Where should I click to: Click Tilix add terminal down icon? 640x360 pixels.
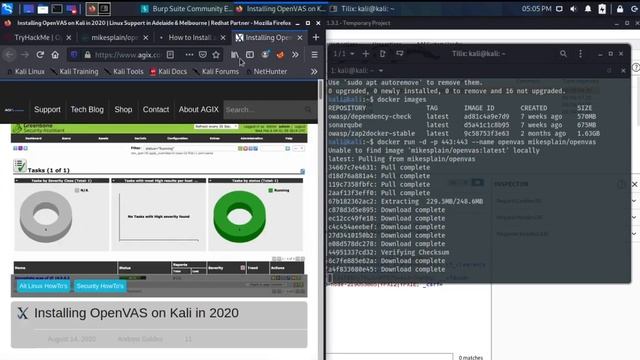point(400,53)
